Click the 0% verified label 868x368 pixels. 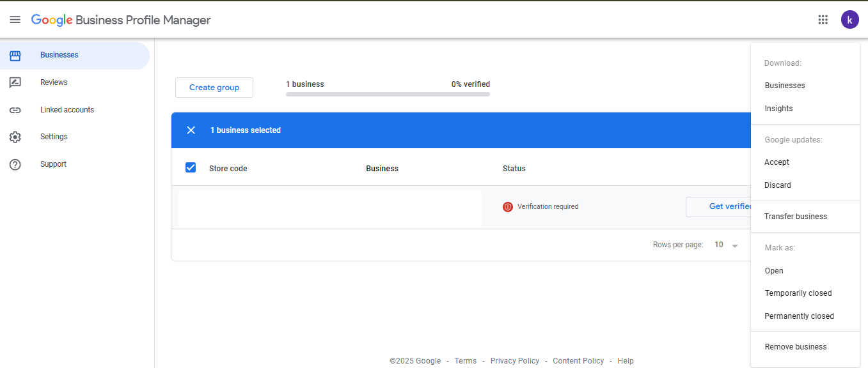(471, 84)
